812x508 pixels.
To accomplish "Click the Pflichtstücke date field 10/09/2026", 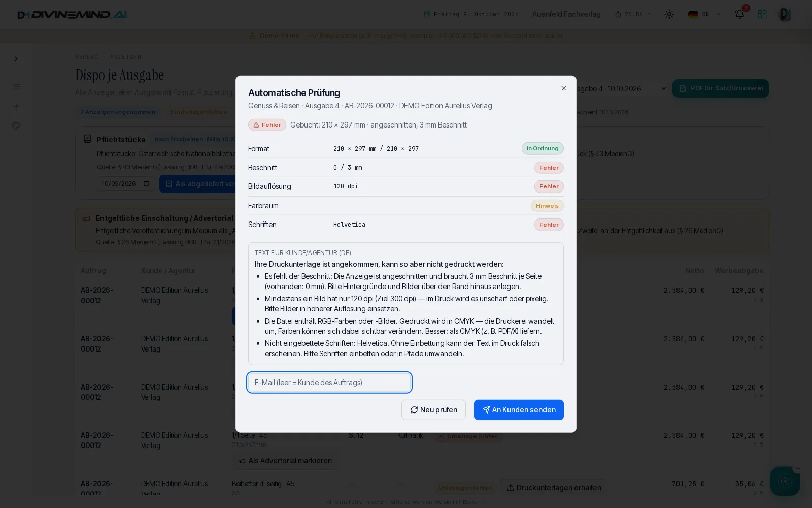I will click(x=126, y=184).
